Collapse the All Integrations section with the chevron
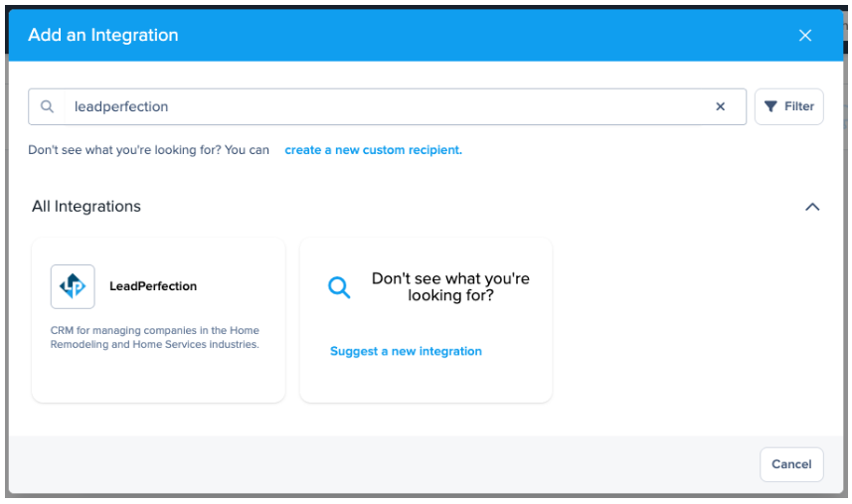 [812, 207]
